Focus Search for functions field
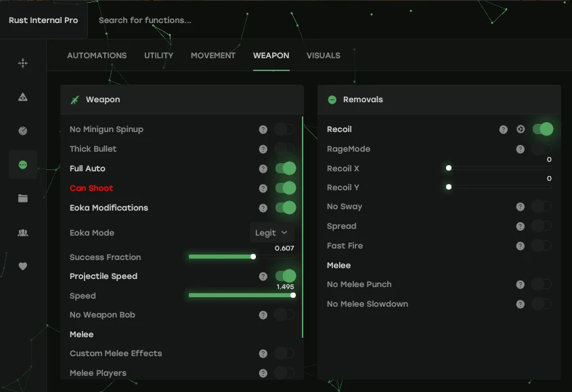 point(145,20)
